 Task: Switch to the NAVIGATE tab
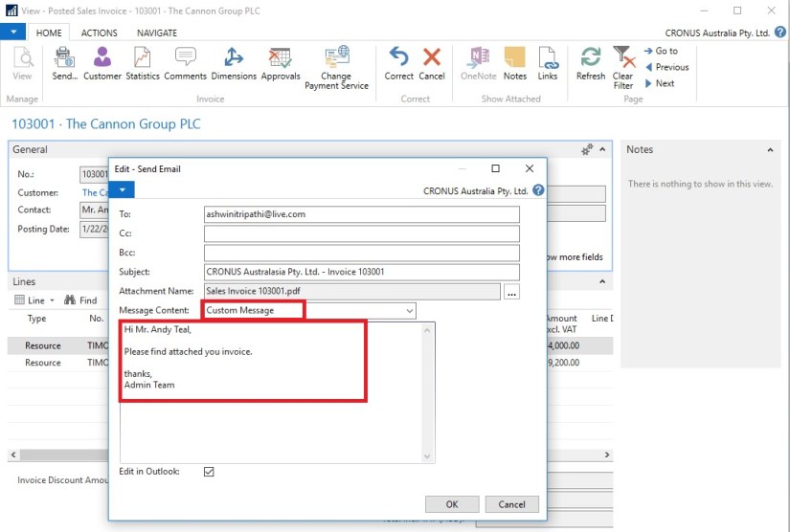pyautogui.click(x=156, y=33)
